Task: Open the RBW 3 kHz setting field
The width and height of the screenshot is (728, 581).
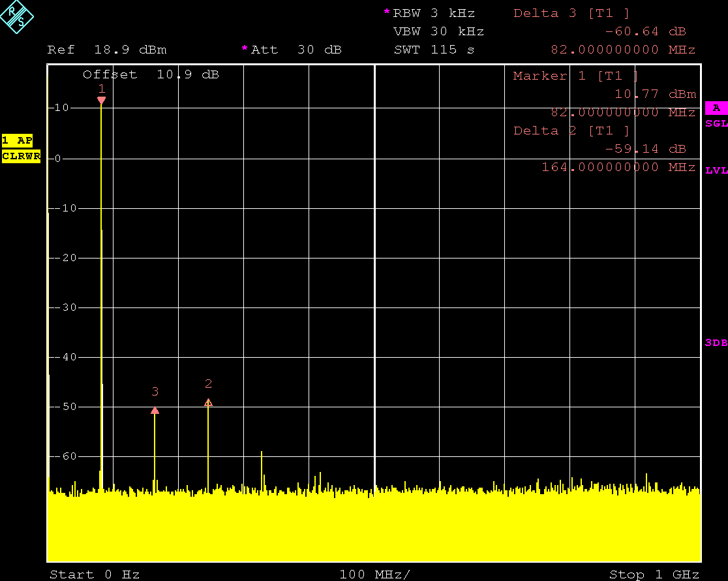Action: click(x=434, y=12)
